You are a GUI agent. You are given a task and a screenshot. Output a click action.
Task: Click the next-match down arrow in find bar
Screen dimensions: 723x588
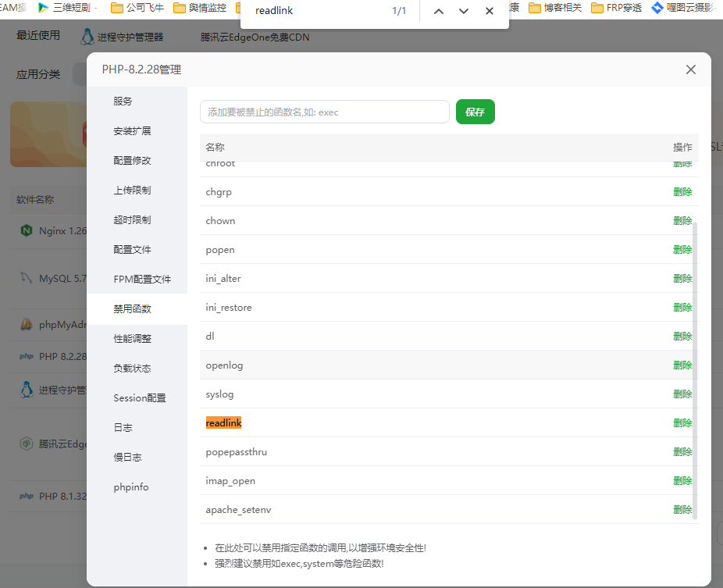tap(463, 12)
